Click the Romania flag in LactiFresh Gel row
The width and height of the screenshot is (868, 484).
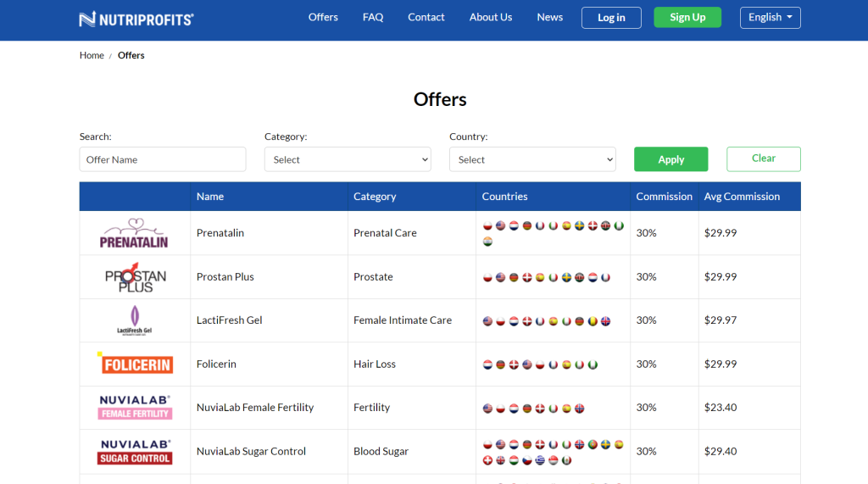pyautogui.click(x=593, y=320)
